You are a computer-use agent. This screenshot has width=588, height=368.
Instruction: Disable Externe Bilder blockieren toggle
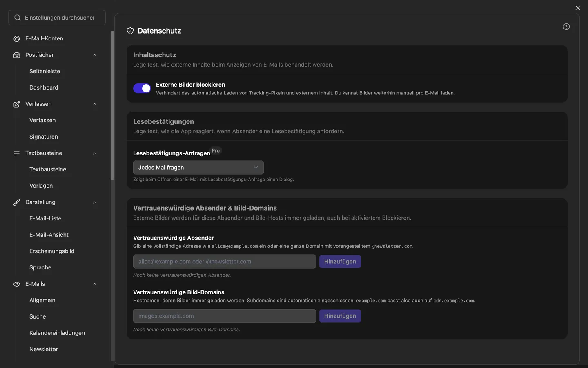coord(142,88)
